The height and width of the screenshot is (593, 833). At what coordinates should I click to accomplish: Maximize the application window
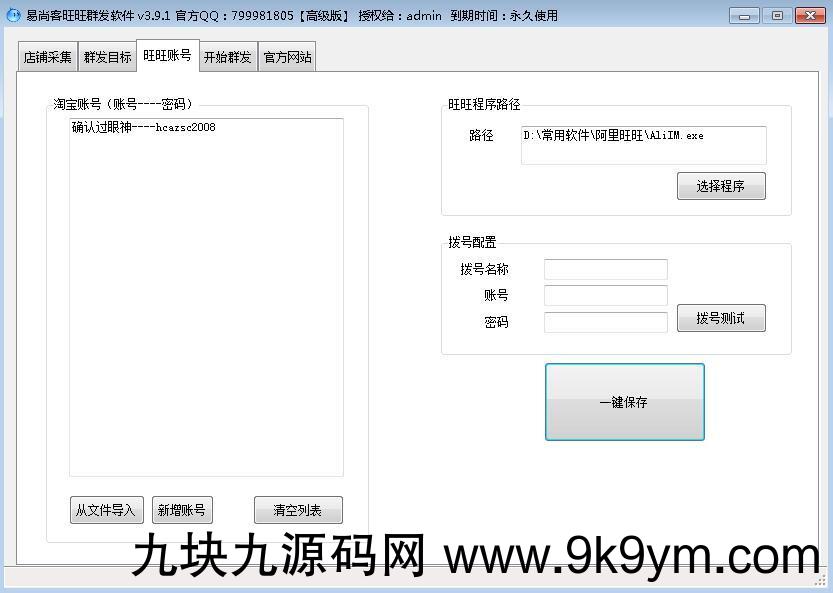776,15
